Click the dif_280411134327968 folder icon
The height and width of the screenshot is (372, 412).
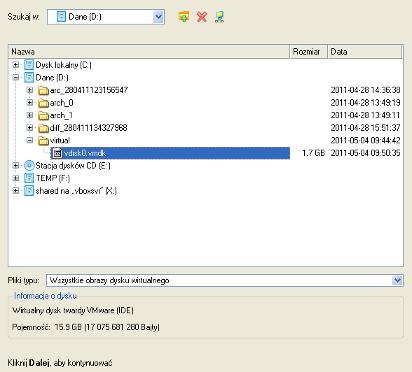point(43,128)
